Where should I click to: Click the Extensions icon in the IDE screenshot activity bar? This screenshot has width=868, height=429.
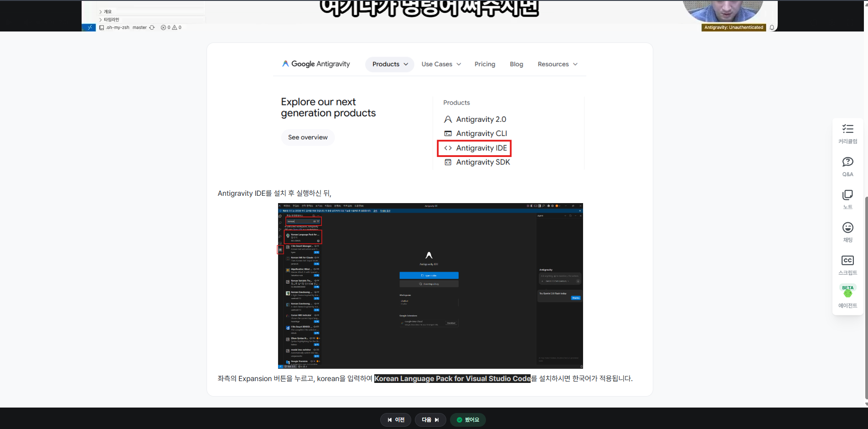coord(280,250)
